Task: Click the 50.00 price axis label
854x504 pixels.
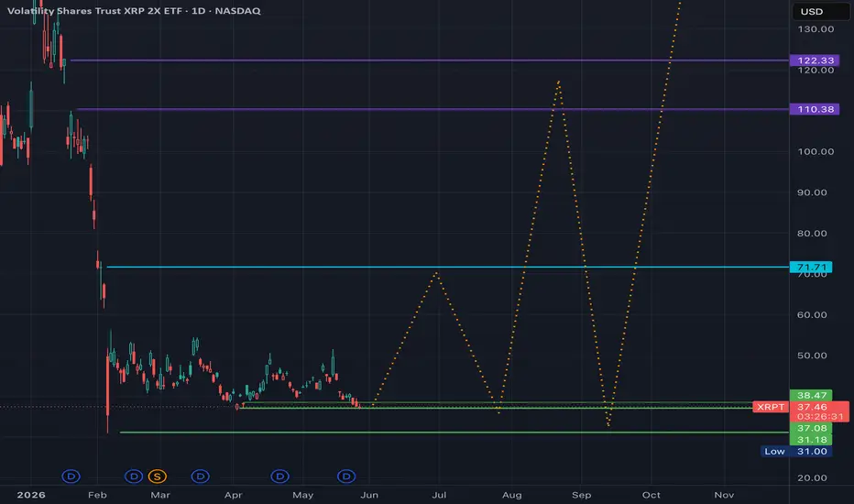Action: [x=812, y=356]
